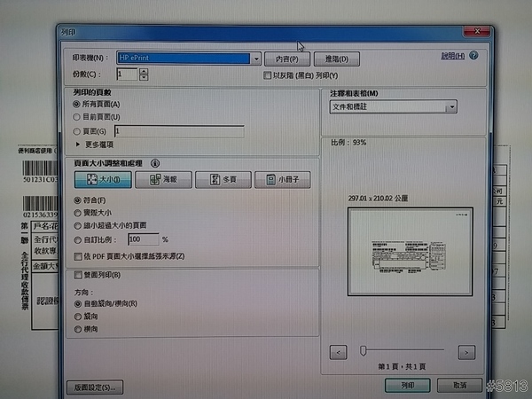Screen dimensions: 532x399
Task: Toggle 依 PDF 頁面大小選擇紙張來源 checkbox
Action: pyautogui.click(x=78, y=256)
